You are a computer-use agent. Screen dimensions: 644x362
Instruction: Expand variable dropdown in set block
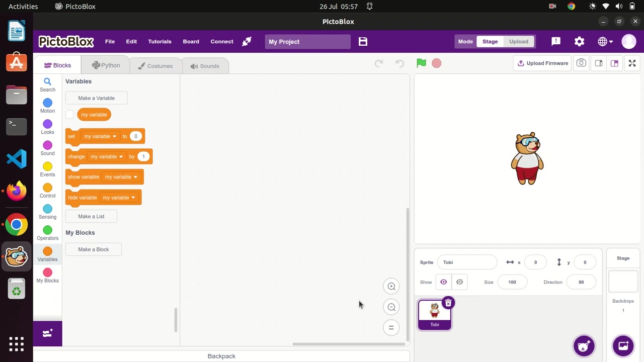coord(114,136)
